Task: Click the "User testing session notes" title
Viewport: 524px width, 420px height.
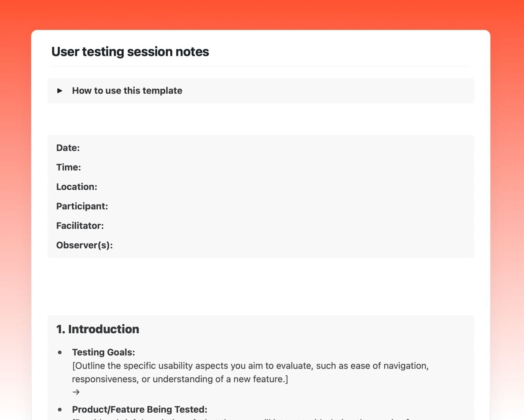Action: coord(130,52)
